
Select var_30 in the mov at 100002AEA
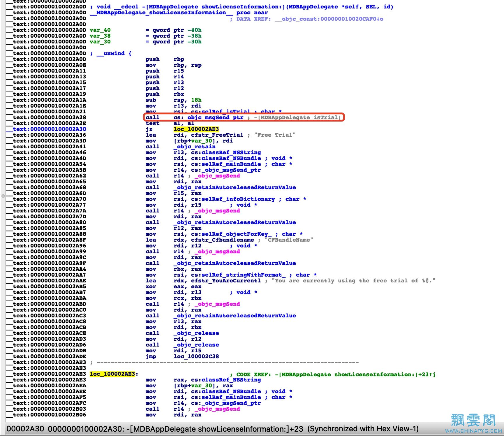pos(201,386)
